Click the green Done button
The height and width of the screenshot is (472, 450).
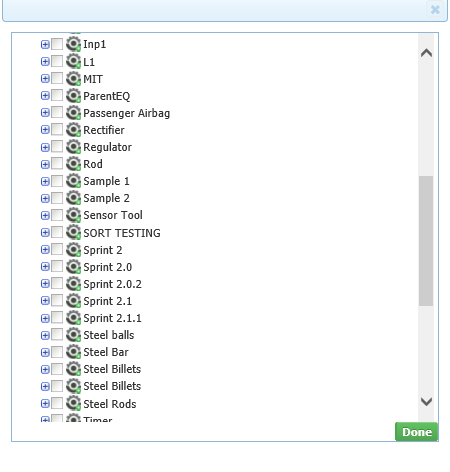417,432
